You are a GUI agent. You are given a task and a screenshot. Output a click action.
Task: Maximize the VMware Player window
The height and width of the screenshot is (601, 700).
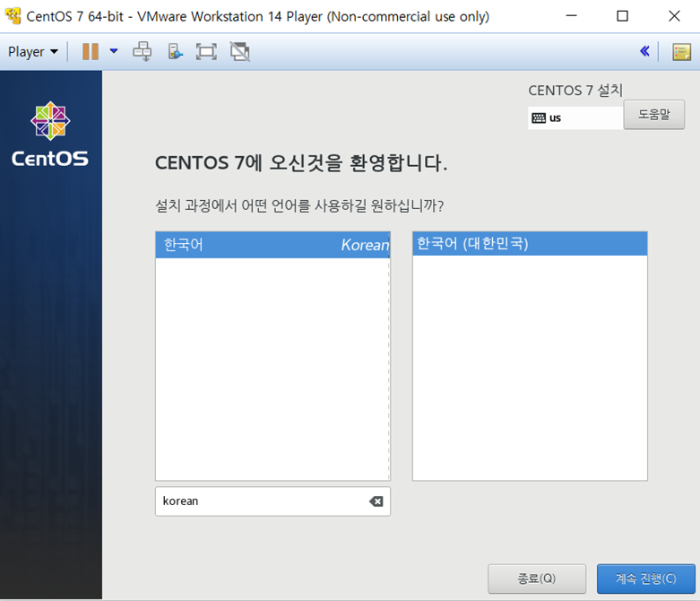tap(622, 16)
